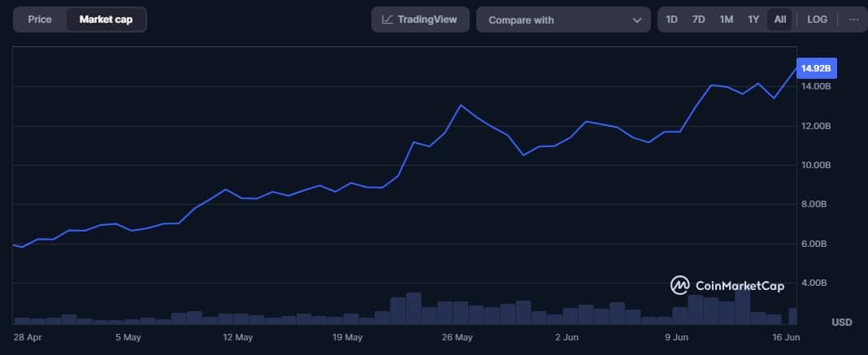The height and width of the screenshot is (355, 868).
Task: Click the tallest volume bar near 14 Jun
Action: coord(742,307)
